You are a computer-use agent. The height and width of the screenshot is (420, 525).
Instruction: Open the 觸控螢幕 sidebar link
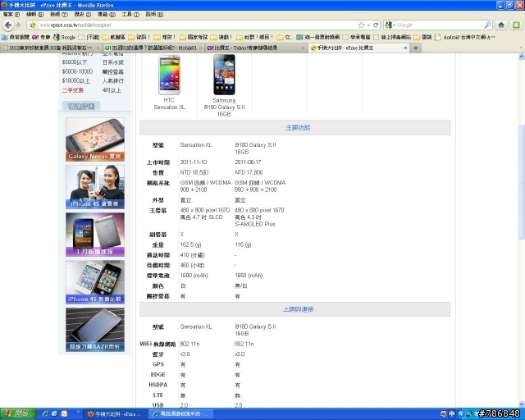click(113, 71)
